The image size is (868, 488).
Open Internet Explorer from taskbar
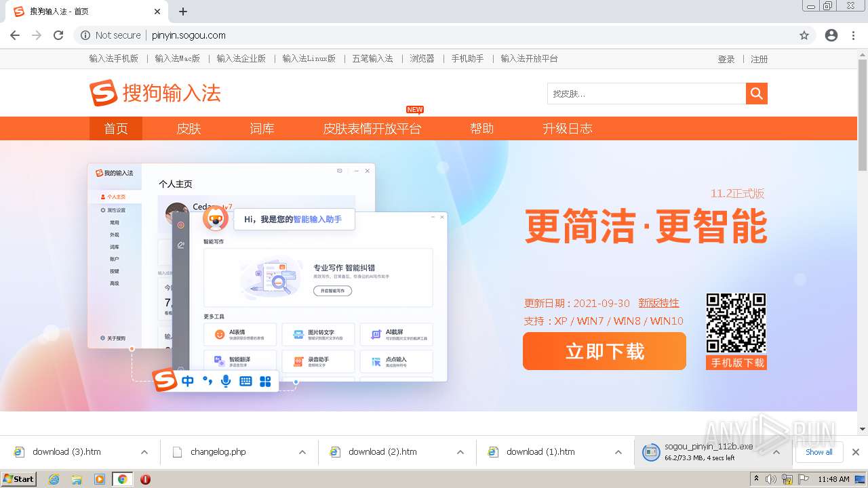point(54,479)
